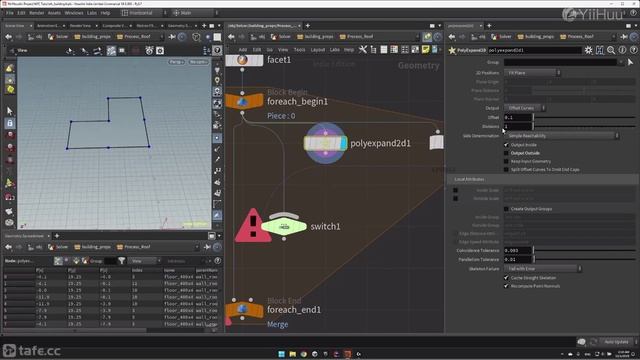Click back arrow in the scene view path bar

9,37
